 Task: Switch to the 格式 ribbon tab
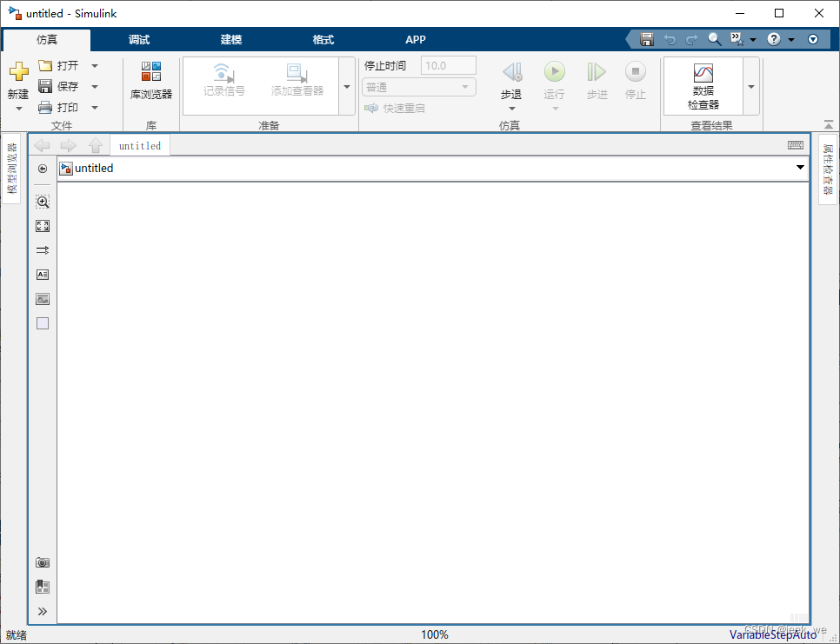pos(323,39)
